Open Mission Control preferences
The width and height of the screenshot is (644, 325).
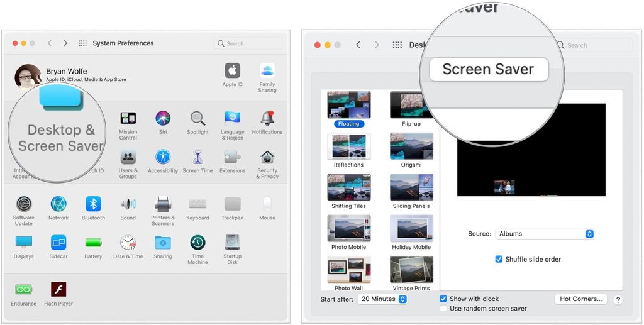pos(128,118)
